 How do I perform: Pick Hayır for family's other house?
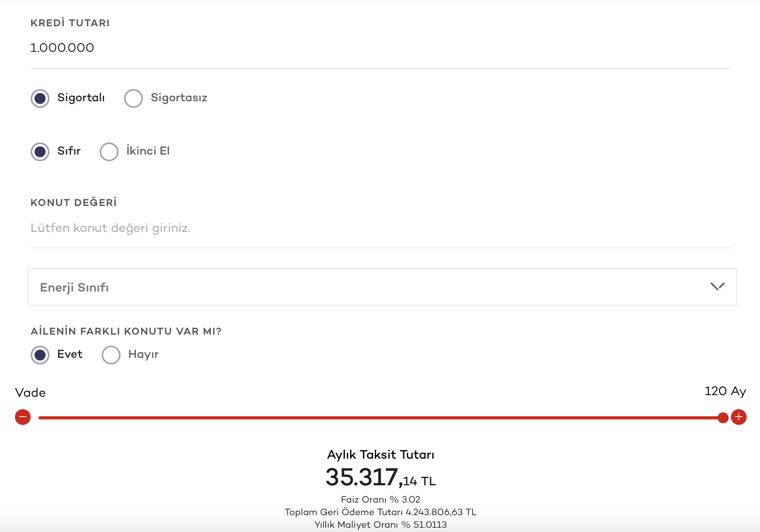pyautogui.click(x=111, y=355)
